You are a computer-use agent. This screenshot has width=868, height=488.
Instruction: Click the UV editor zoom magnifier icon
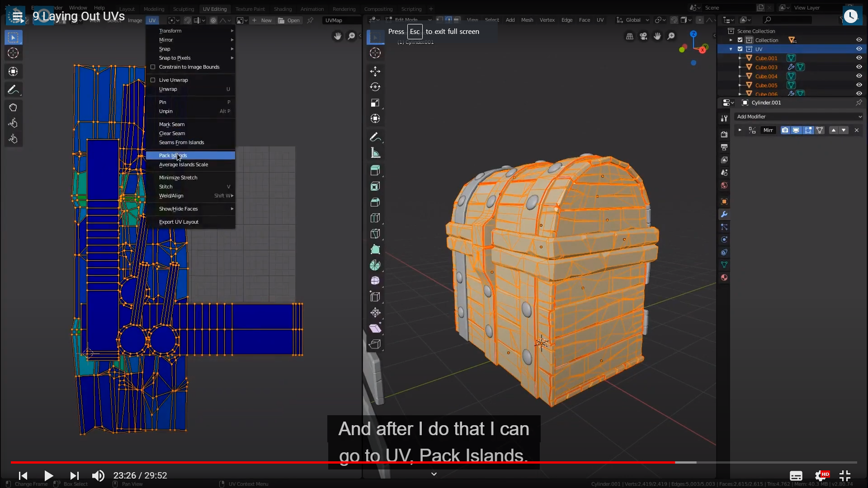pos(351,36)
